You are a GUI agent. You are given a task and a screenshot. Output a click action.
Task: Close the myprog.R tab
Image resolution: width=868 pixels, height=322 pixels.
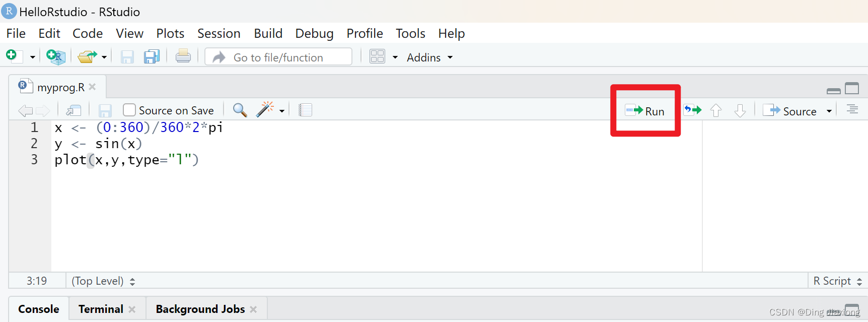92,87
